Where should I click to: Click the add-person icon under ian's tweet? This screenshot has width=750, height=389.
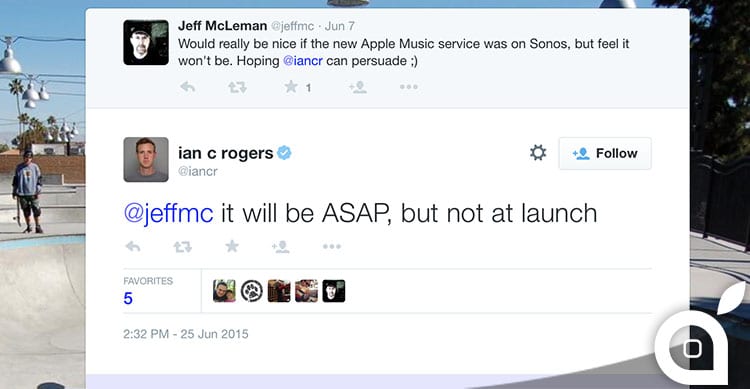tap(280, 246)
